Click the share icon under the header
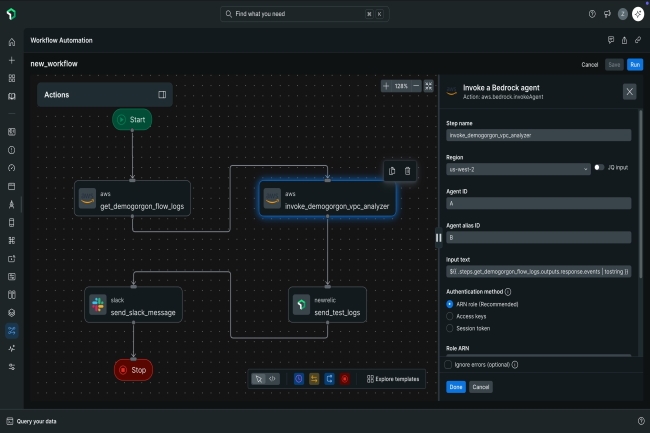 624,40
